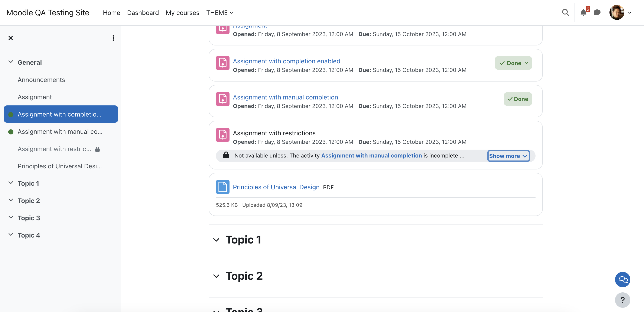Screen dimensions: 644x312
Task: Click assignment icon for completion enabled activity
Action: pos(222,63)
